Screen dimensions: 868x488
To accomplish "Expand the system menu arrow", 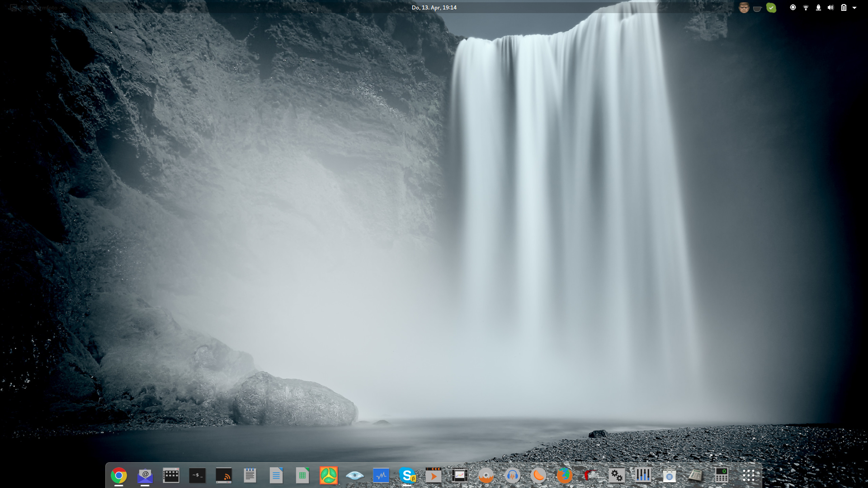I will [854, 8].
